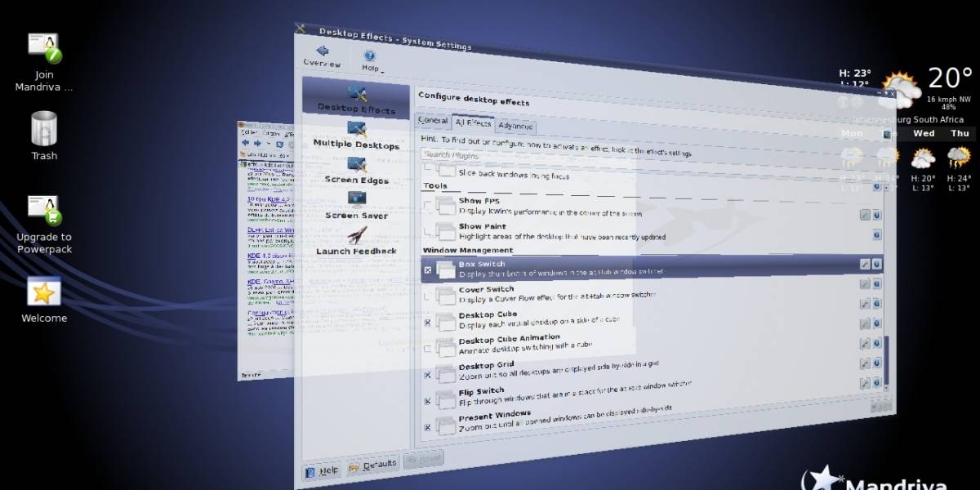Select the Box Switch effect row
The image size is (980, 490).
pyautogui.click(x=652, y=269)
